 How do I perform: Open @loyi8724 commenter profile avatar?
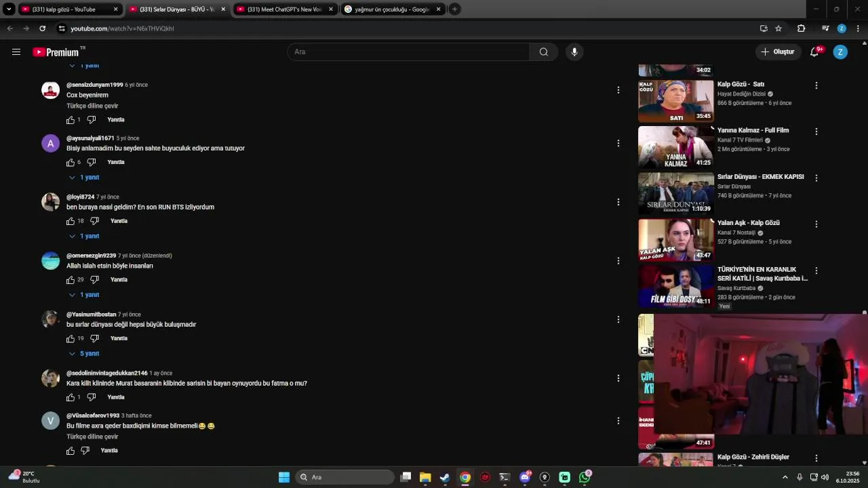click(x=51, y=202)
